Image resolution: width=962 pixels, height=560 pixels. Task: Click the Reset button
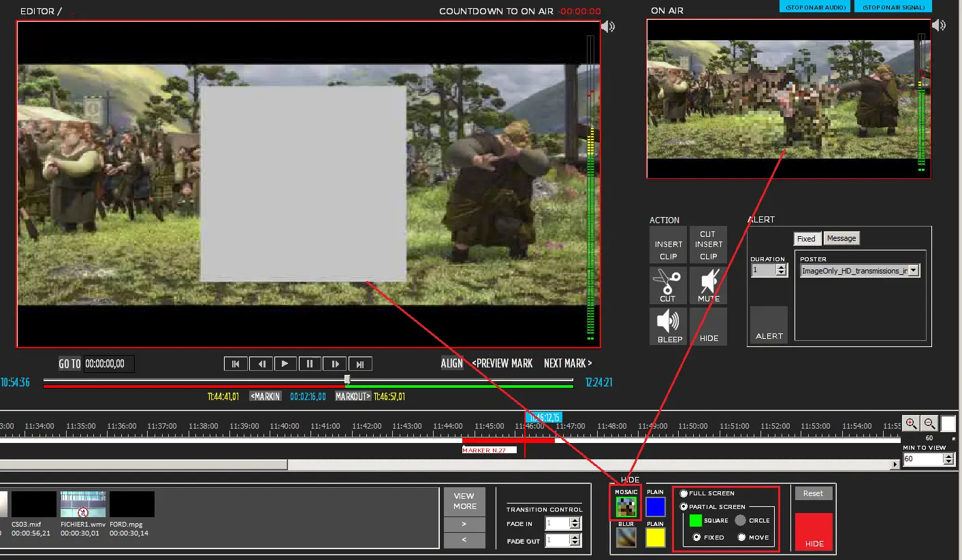813,493
